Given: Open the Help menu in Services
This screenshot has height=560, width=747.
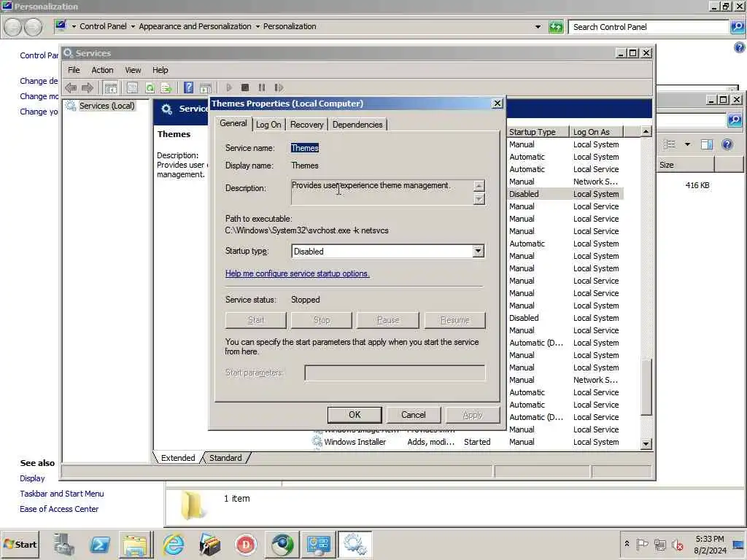Looking at the screenshot, I should [160, 70].
